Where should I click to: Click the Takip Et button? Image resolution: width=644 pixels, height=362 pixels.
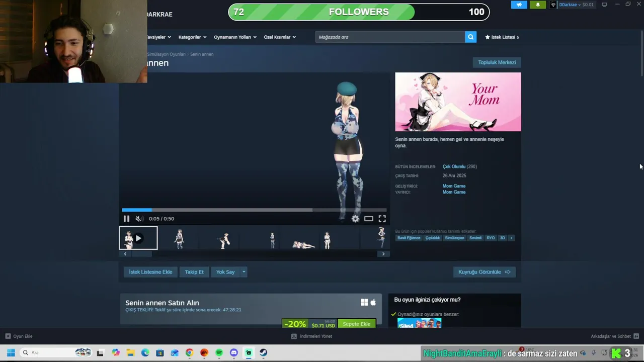(194, 272)
